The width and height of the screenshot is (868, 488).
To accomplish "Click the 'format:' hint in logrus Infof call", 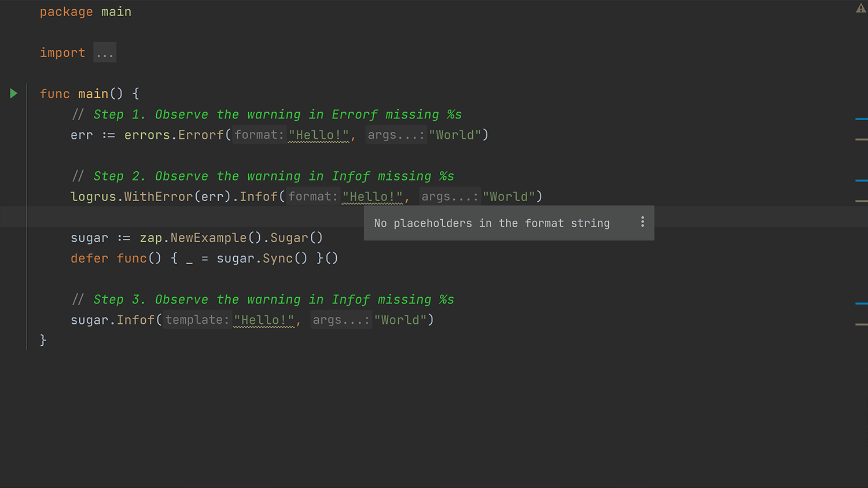I will tap(313, 197).
